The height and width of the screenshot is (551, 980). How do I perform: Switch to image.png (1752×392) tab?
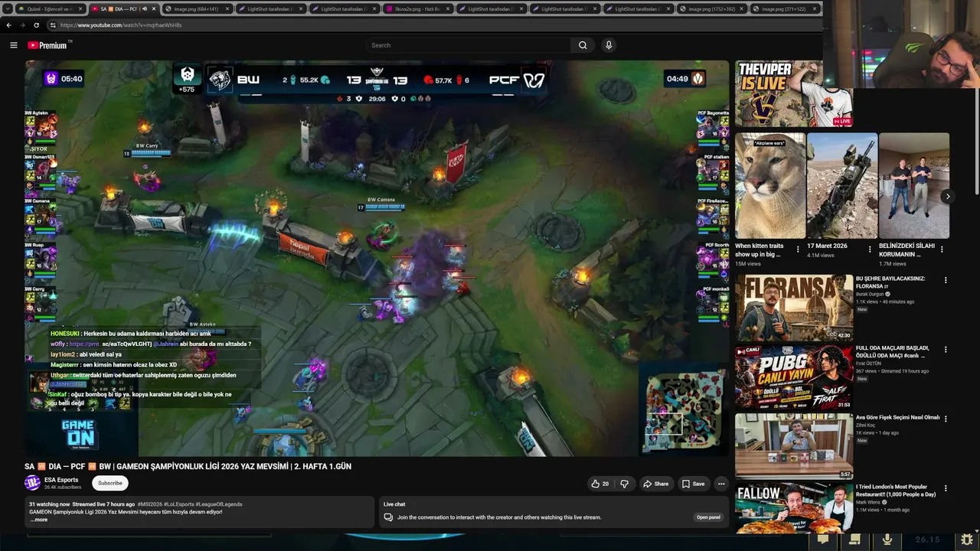coord(712,9)
